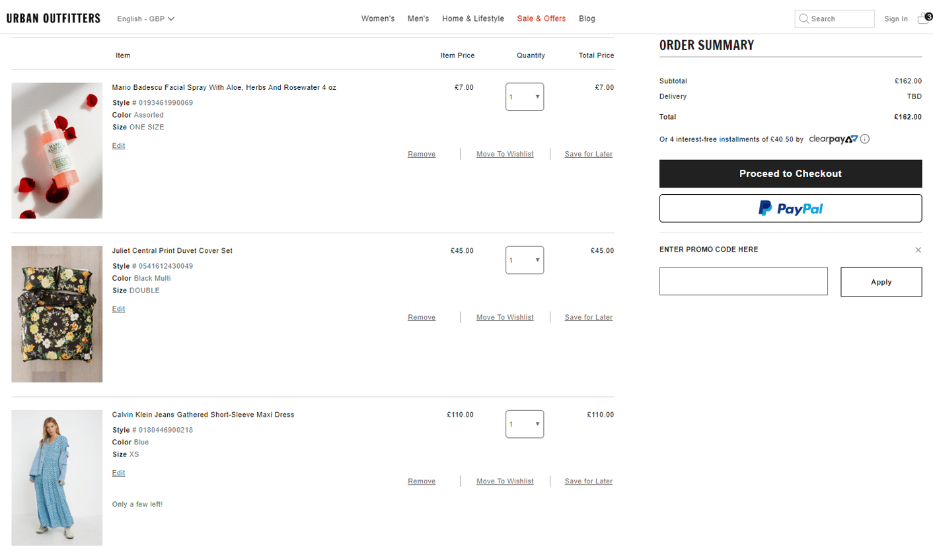Image resolution: width=933 pixels, height=560 pixels.
Task: Open quantity dropdown for the Calvin Klein dress
Action: [524, 424]
